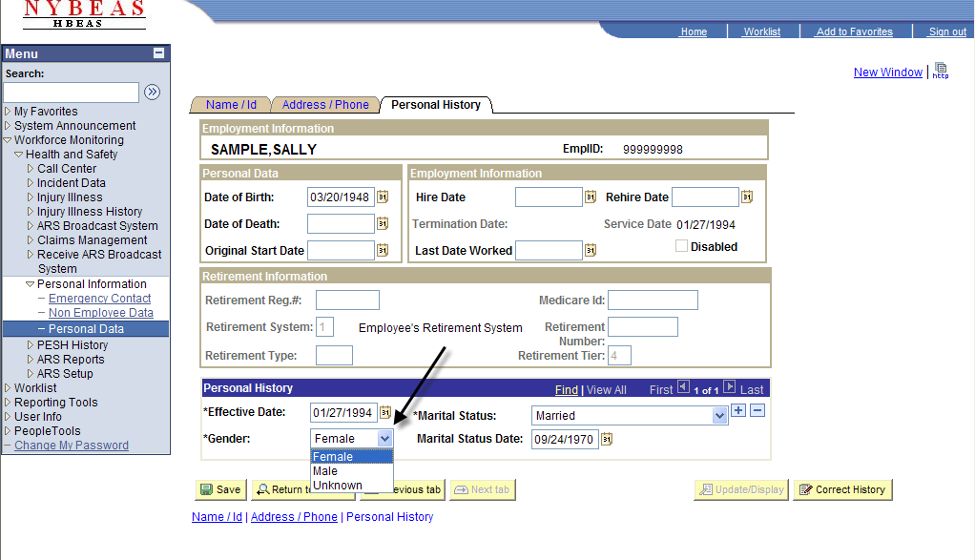This screenshot has height=560, width=975.
Task: Expand User Info menu folder
Action: pos(8,417)
